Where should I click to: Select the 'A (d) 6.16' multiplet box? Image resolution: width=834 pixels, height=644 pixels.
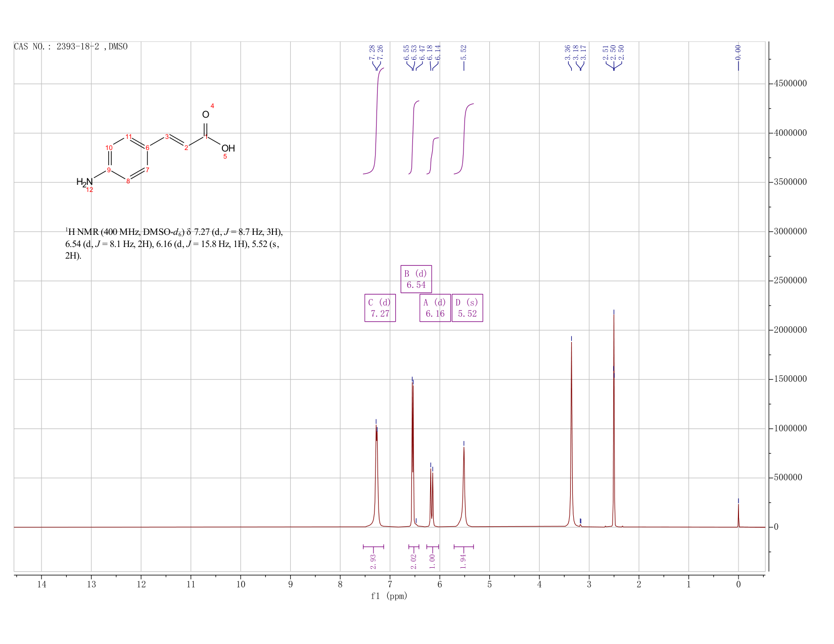[x=435, y=308]
